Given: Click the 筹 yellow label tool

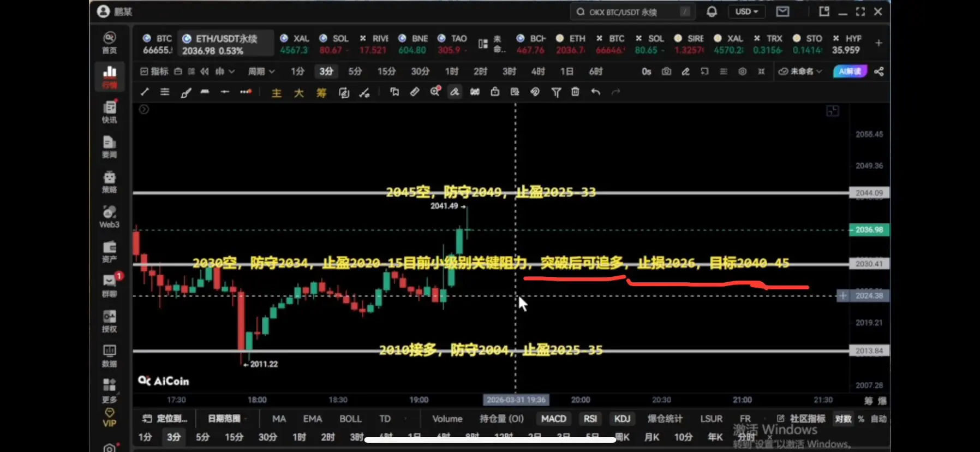Looking at the screenshot, I should pos(321,93).
